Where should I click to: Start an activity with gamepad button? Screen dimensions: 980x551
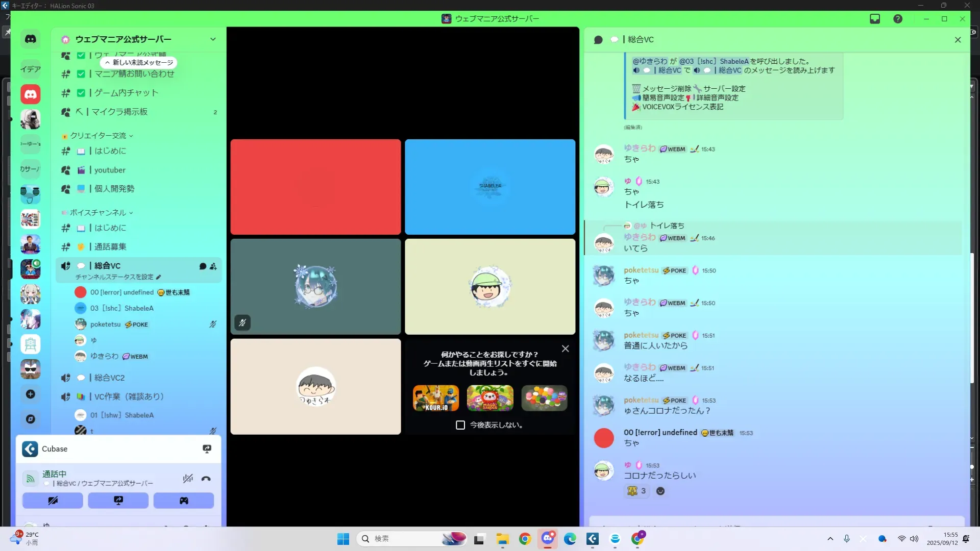pyautogui.click(x=183, y=500)
